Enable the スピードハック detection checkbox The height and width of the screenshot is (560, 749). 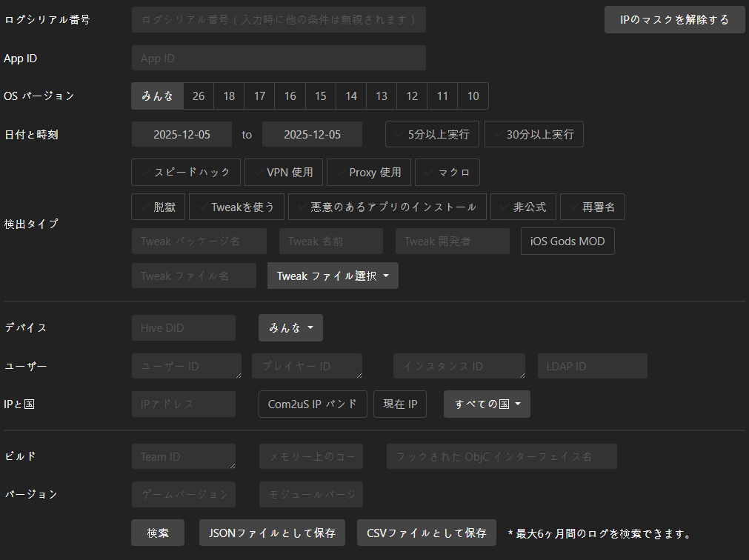(x=186, y=172)
